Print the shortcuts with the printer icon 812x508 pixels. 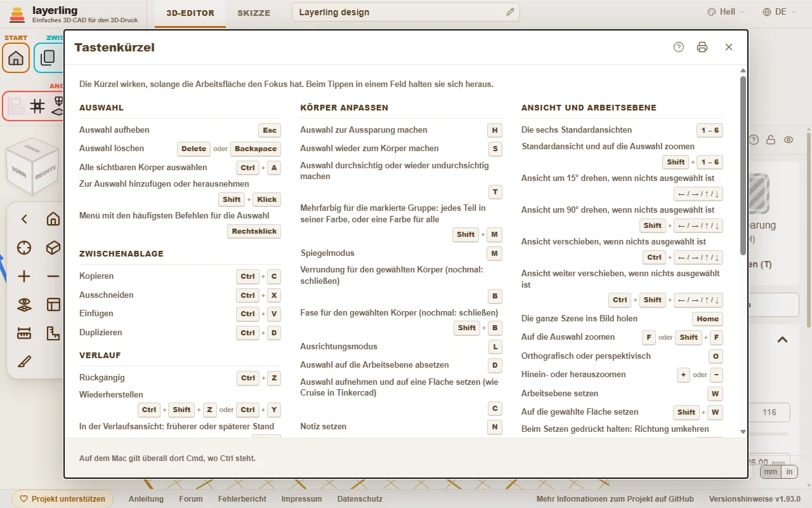(702, 47)
